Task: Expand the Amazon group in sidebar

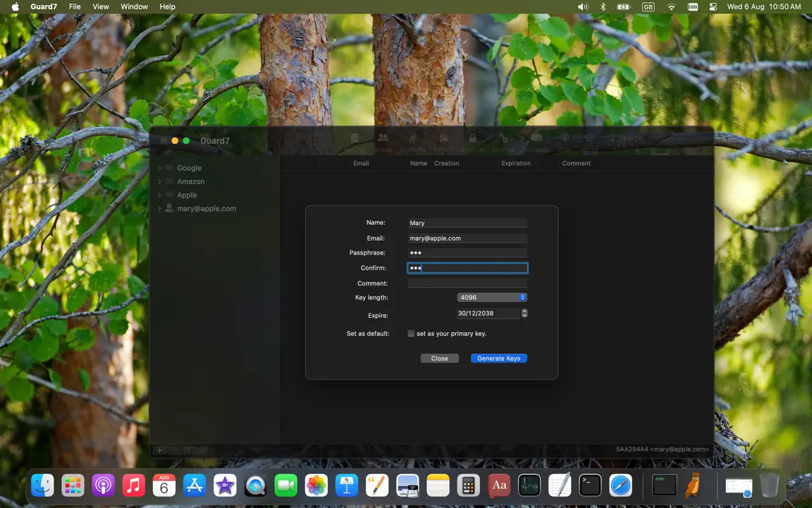Action: pos(159,181)
